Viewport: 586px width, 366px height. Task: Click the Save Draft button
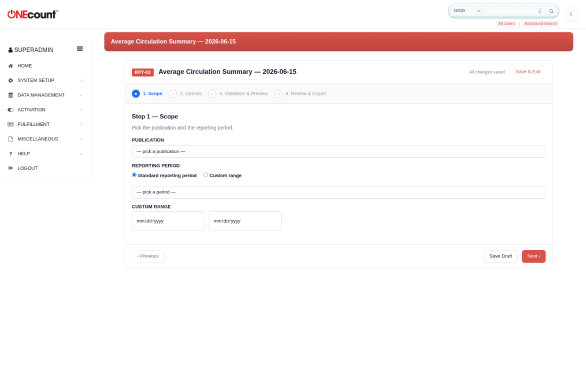(501, 256)
